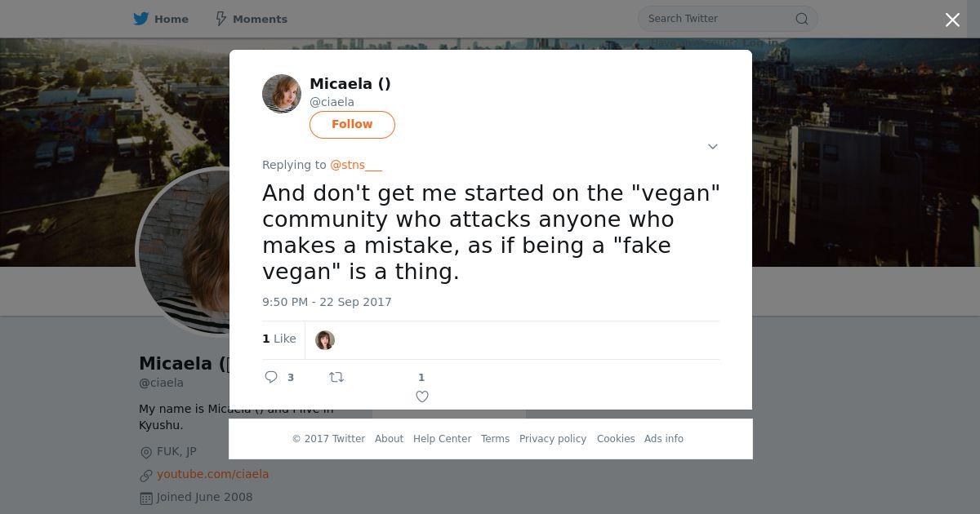Close the tweet overlay with X
Screen dimensions: 980x514
tap(952, 20)
